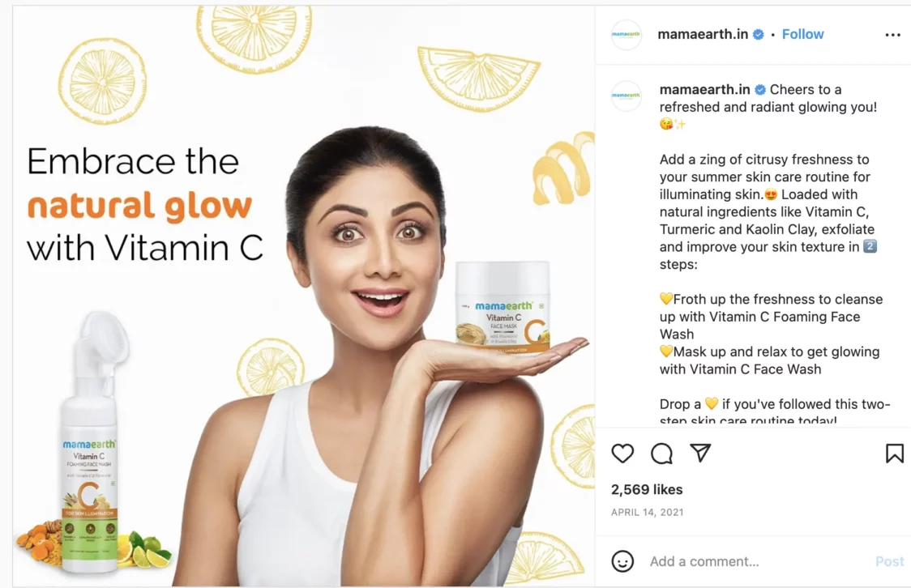Open emoji picker smiley icon

[x=622, y=561]
